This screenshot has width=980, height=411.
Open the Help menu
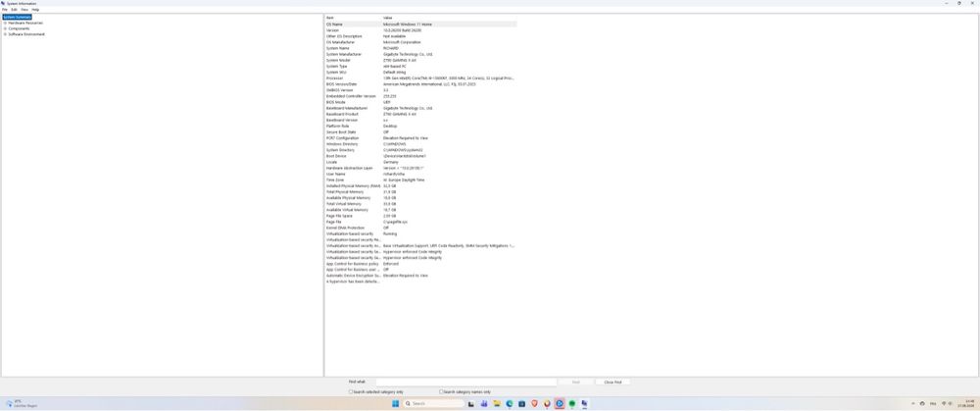tap(35, 10)
